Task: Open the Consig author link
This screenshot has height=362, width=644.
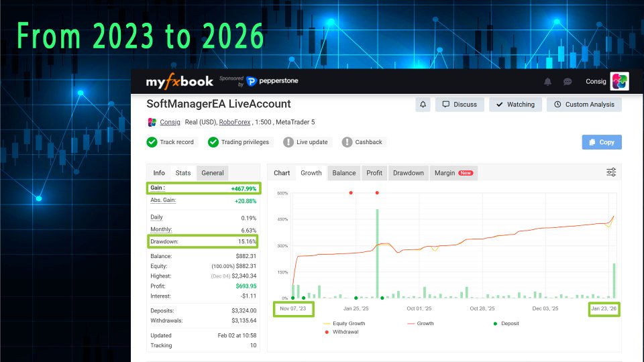Action: coord(170,122)
